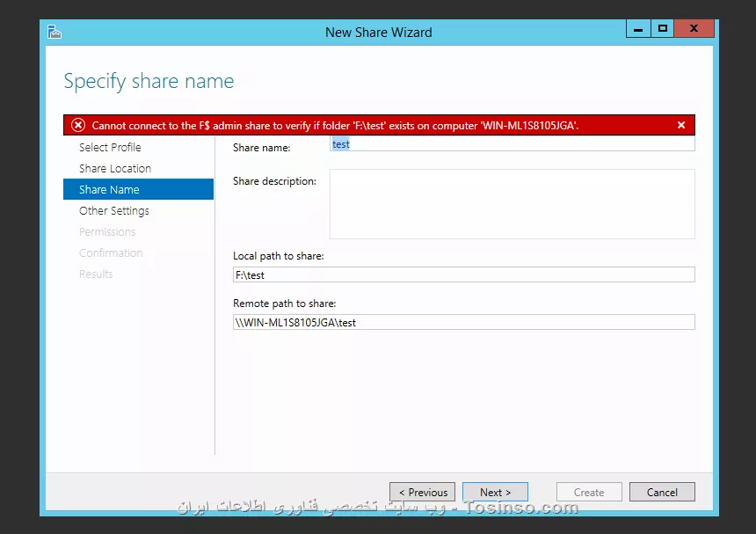Dismiss the red error banner with its X

[x=680, y=126]
